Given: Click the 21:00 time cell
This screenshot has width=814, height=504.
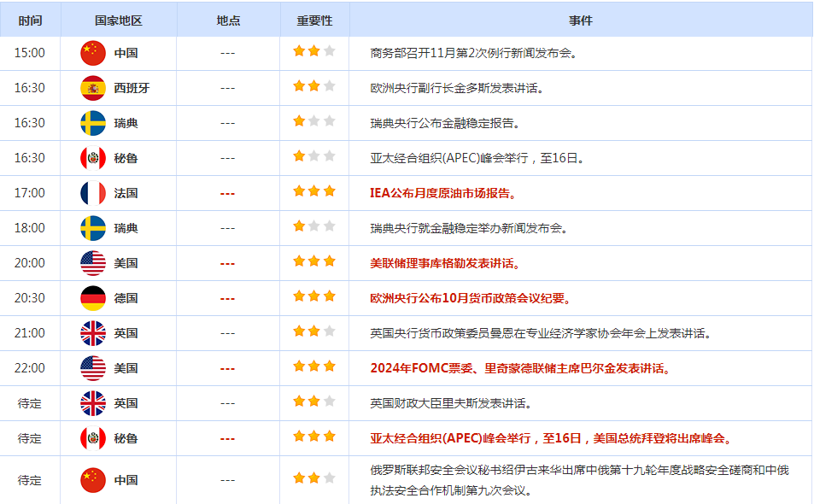Looking at the screenshot, I should tap(30, 333).
